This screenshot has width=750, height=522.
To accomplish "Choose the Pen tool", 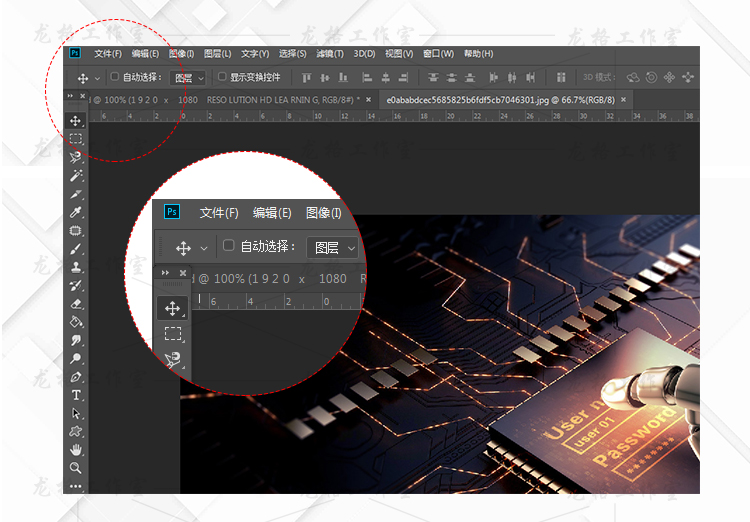I will point(75,377).
